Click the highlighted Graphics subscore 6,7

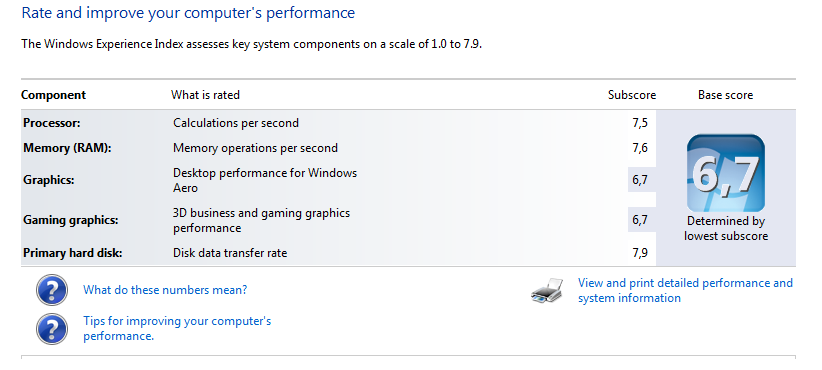(640, 180)
